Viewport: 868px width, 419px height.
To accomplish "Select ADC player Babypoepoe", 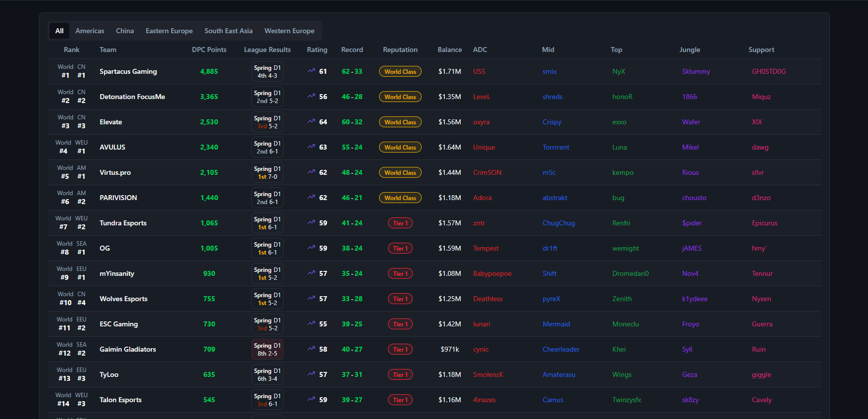I will point(492,273).
